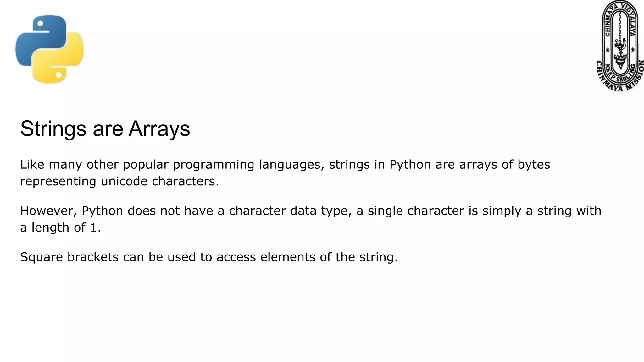Click the words 'character data type'

pyautogui.click(x=290, y=211)
